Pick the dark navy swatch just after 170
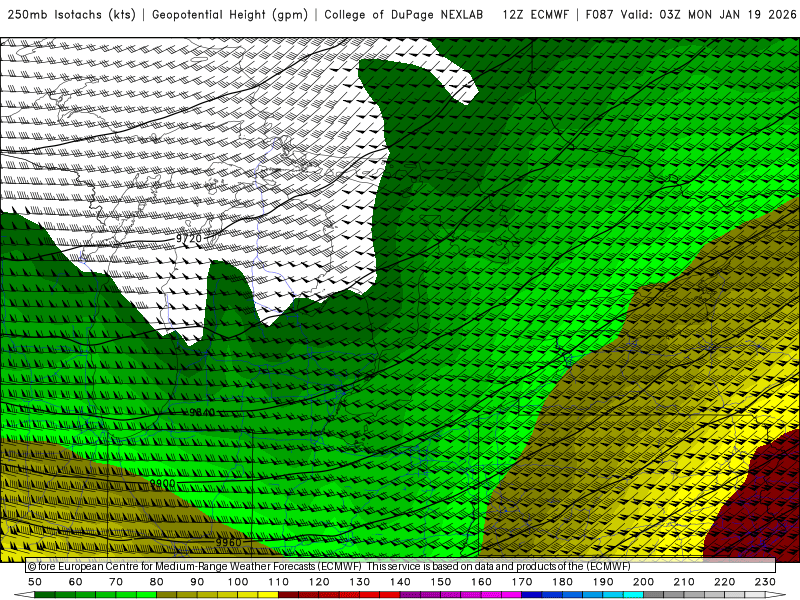Viewport: 800px width, 600px height. tap(532, 595)
